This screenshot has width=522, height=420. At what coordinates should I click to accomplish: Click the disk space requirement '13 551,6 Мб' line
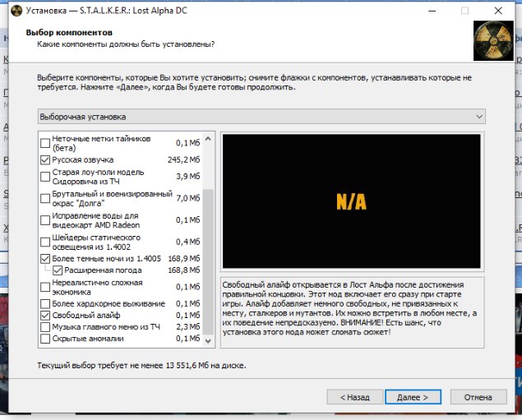pyautogui.click(x=142, y=366)
